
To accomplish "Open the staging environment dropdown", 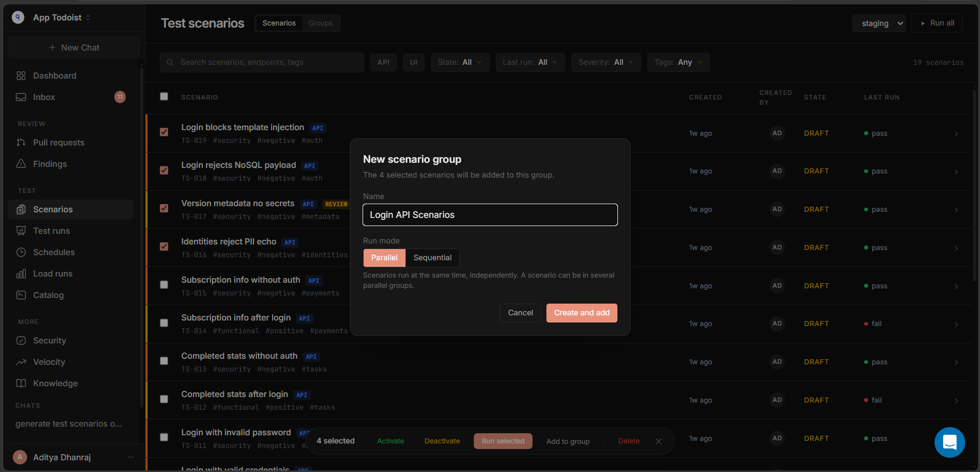I will click(879, 23).
